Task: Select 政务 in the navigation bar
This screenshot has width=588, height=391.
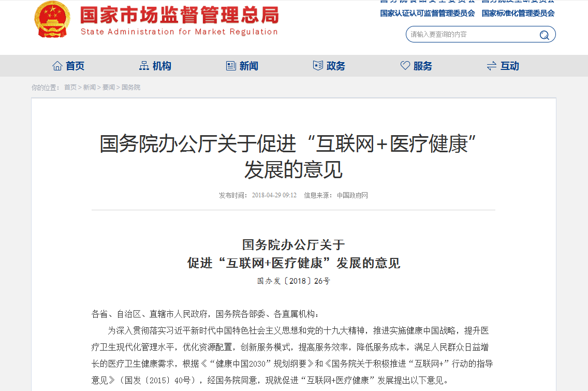Action: pos(335,66)
